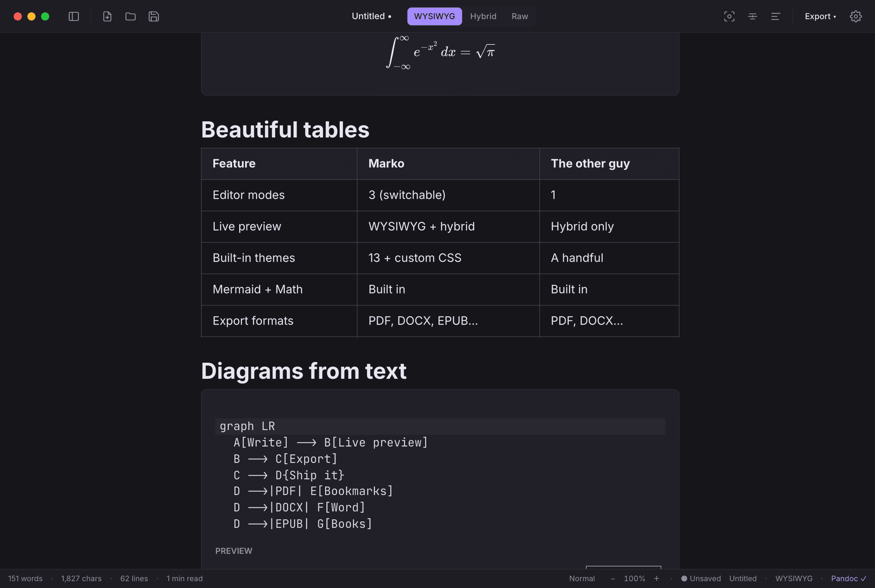Switch to Hybrid editor mode
The image size is (875, 588).
[x=483, y=16]
